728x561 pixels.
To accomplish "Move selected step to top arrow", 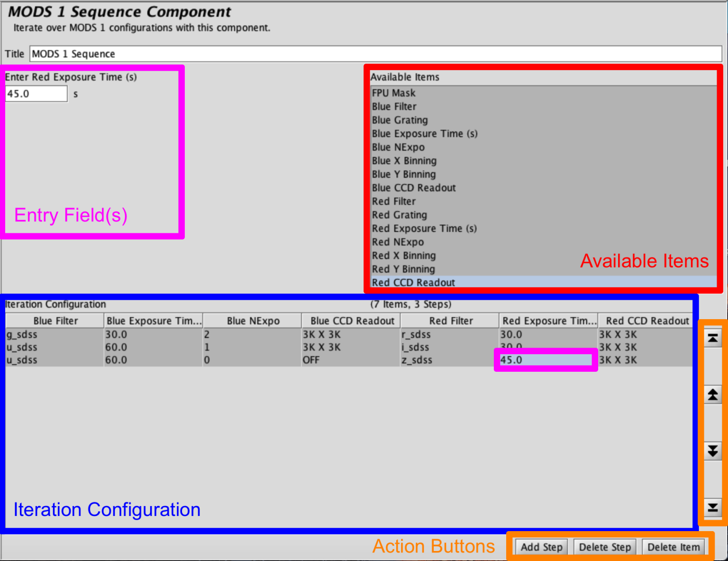I will [x=712, y=338].
